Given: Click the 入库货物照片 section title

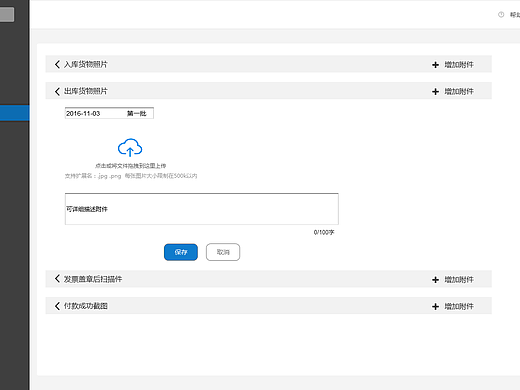Looking at the screenshot, I should (86, 64).
